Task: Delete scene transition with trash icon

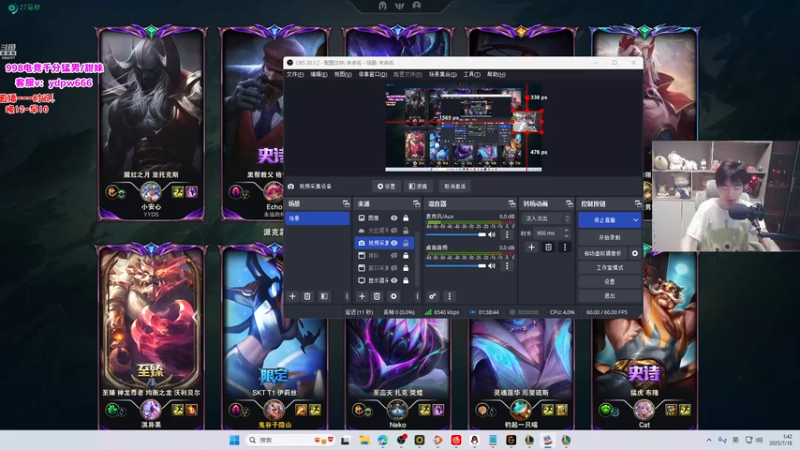Action: pyautogui.click(x=548, y=247)
